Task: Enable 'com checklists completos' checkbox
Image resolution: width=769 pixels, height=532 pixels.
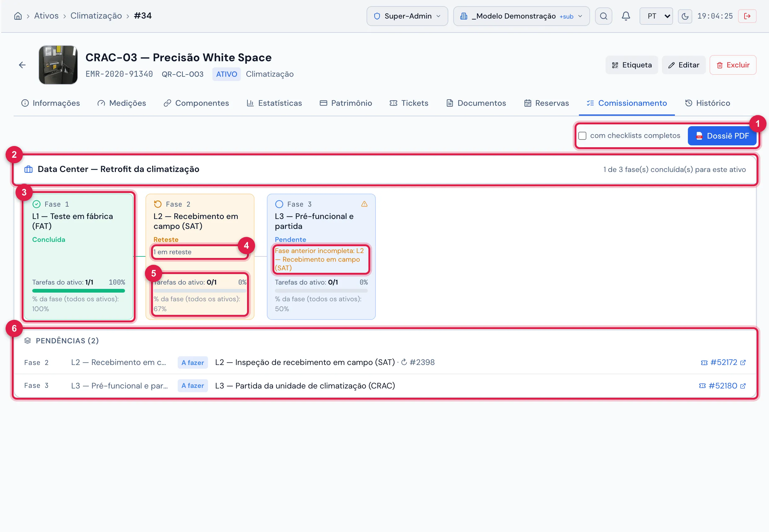Action: [x=582, y=136]
